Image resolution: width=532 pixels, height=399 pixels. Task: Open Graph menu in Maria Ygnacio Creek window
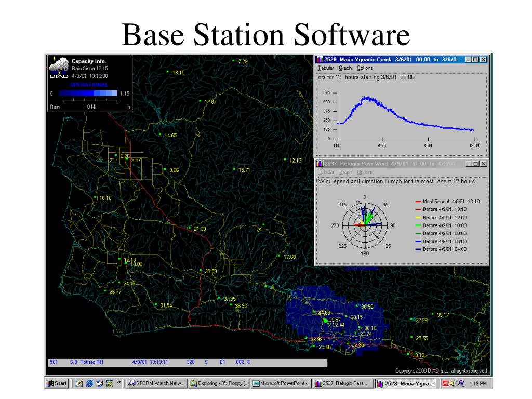[x=345, y=68]
